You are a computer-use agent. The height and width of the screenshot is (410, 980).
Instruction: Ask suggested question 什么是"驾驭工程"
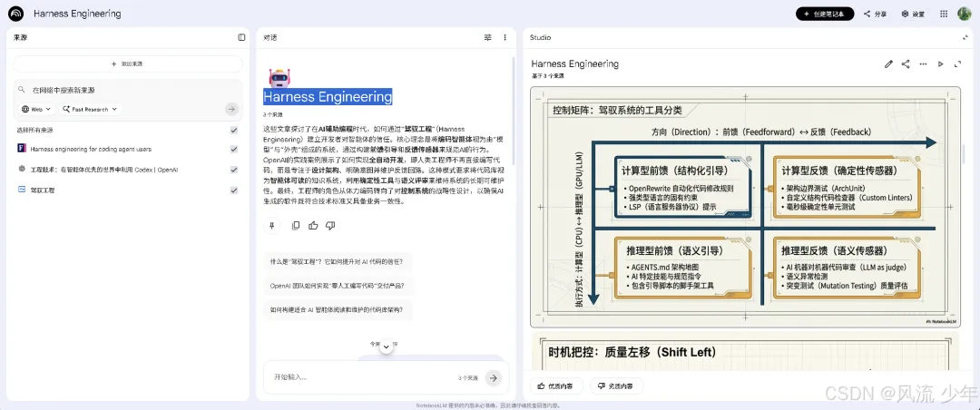click(338, 262)
